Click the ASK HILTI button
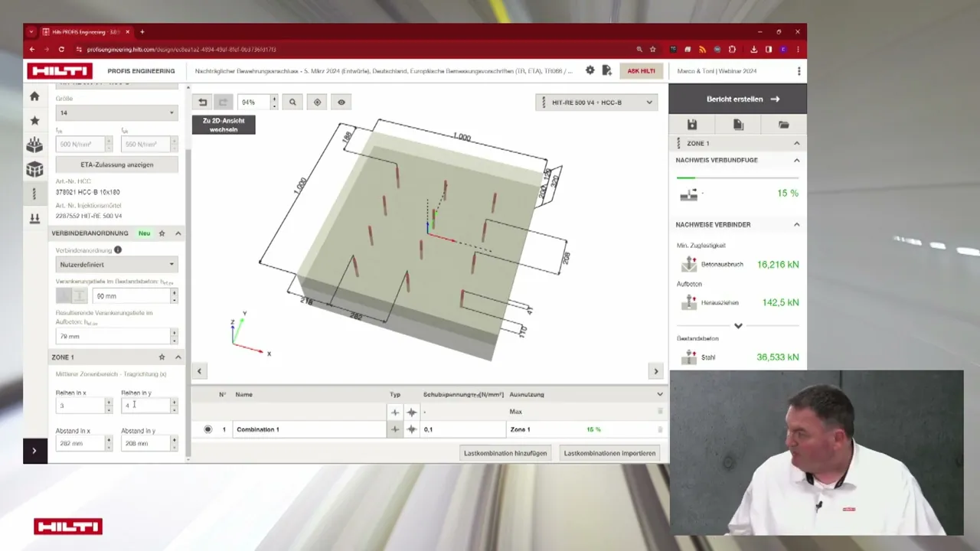 click(x=642, y=70)
